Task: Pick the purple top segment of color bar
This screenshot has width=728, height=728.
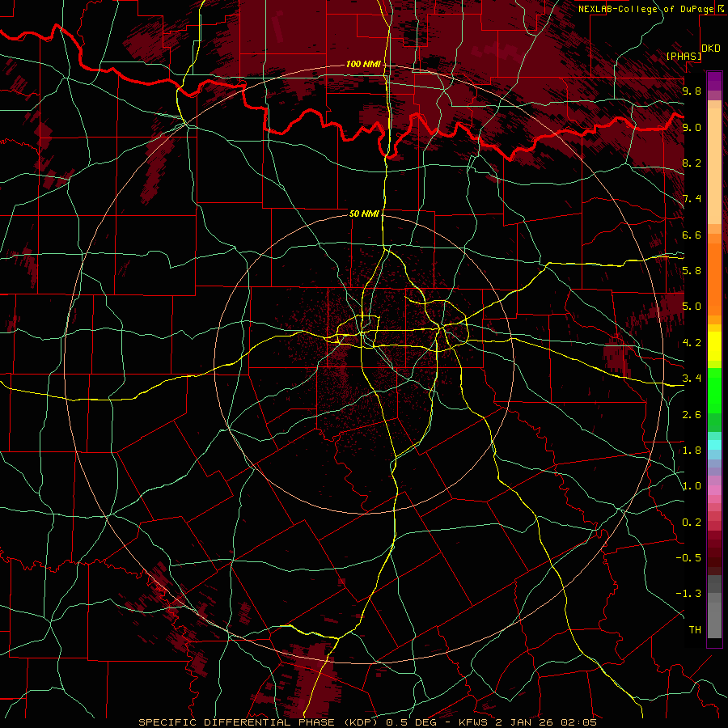Action: coord(714,81)
